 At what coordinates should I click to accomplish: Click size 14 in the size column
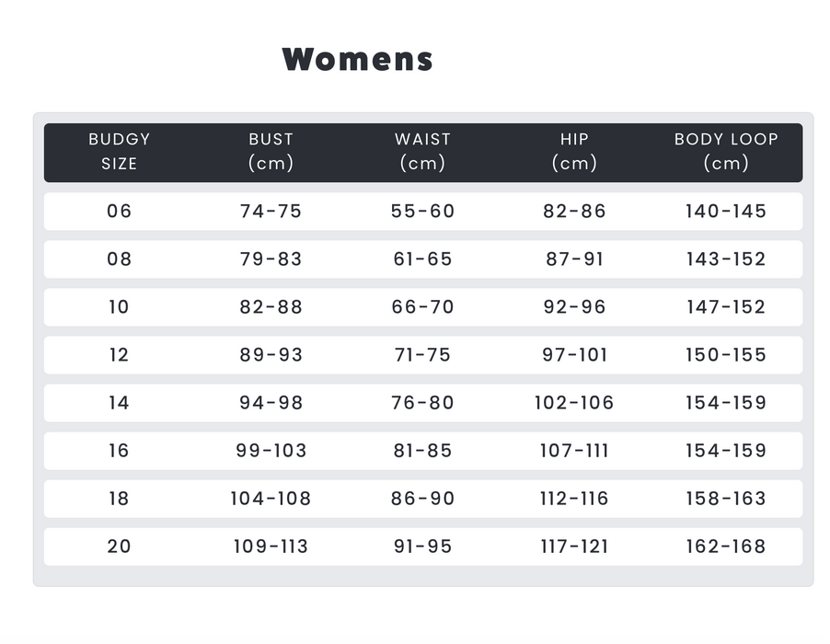119,403
